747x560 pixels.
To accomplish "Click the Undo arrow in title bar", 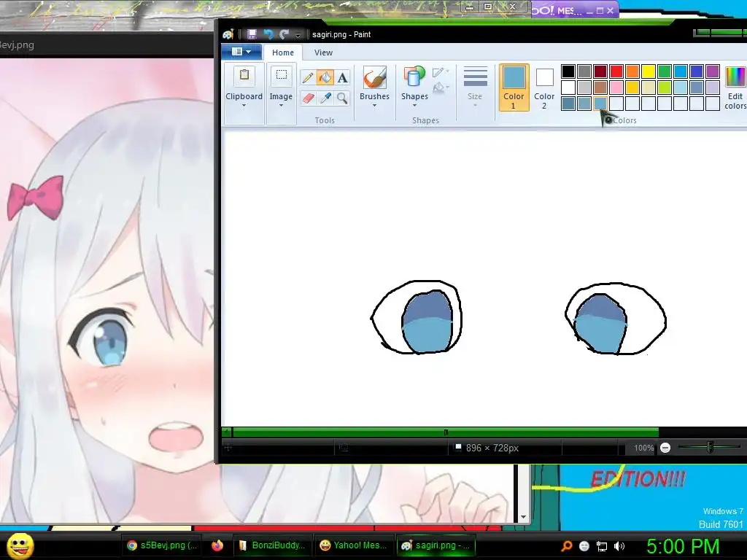I will click(x=268, y=34).
